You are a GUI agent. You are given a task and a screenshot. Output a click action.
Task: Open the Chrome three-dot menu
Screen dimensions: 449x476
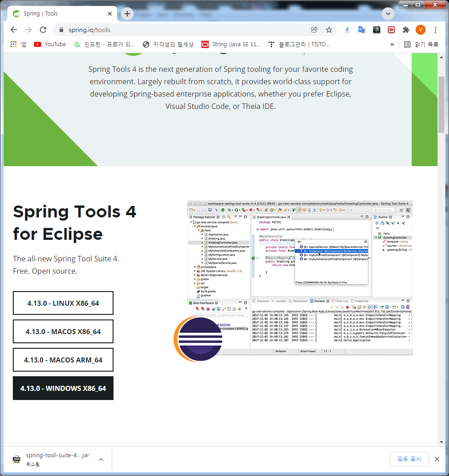435,30
